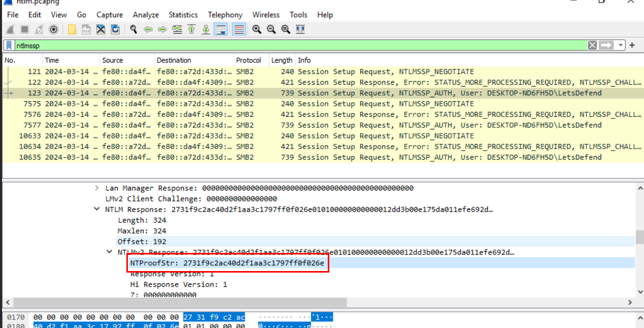Click the Zoom in icon
This screenshot has width=644, height=328.
257,30
